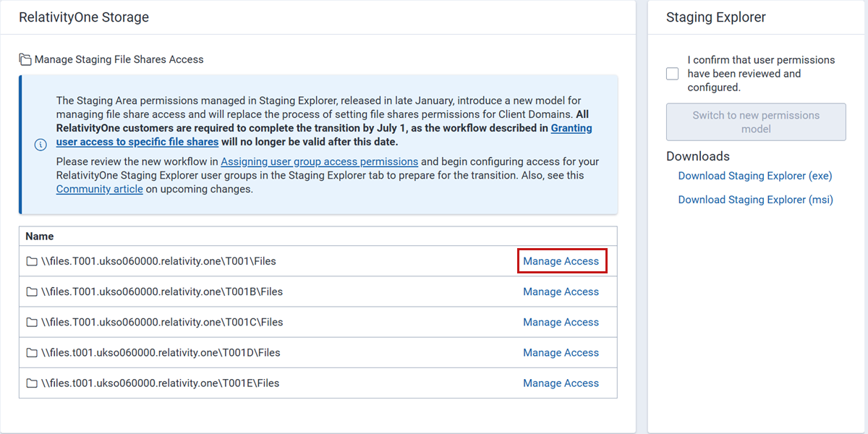Click the Staging Explorer panel heading

tap(716, 17)
